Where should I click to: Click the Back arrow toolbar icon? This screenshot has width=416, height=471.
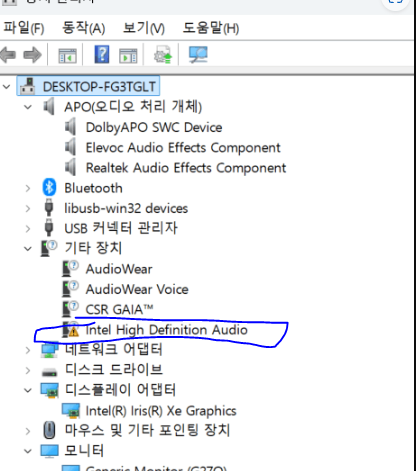click(8, 55)
